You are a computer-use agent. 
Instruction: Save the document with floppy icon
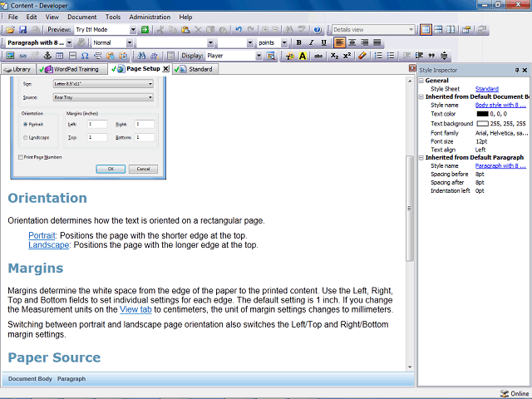click(x=22, y=30)
